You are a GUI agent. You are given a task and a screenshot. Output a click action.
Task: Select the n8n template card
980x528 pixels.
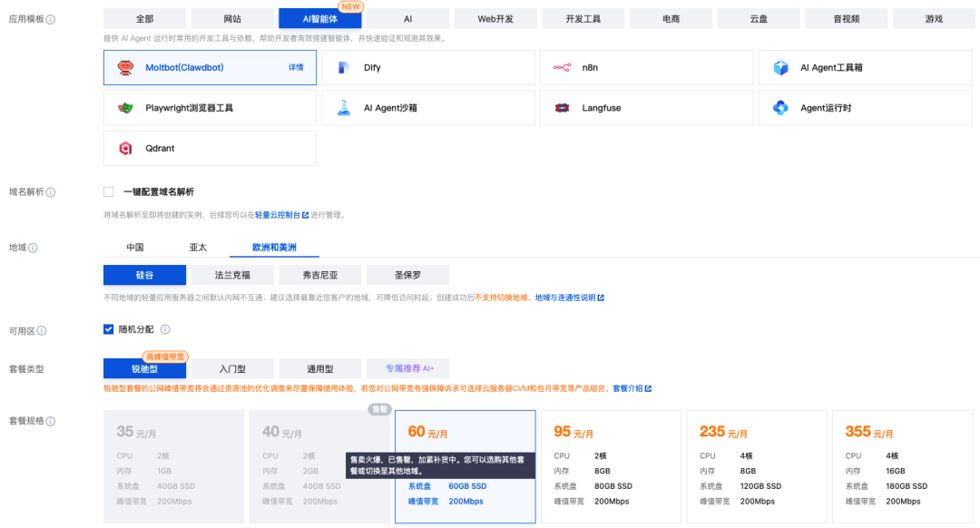(x=646, y=67)
